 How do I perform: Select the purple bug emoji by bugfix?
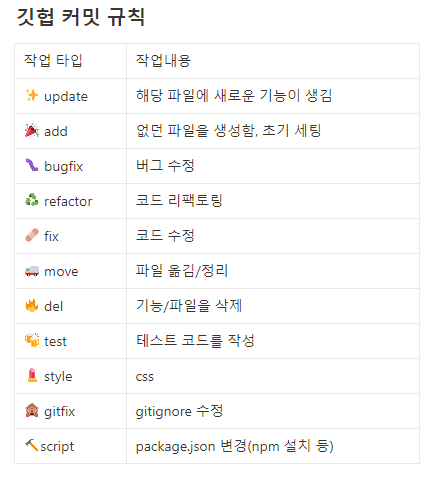(32, 165)
